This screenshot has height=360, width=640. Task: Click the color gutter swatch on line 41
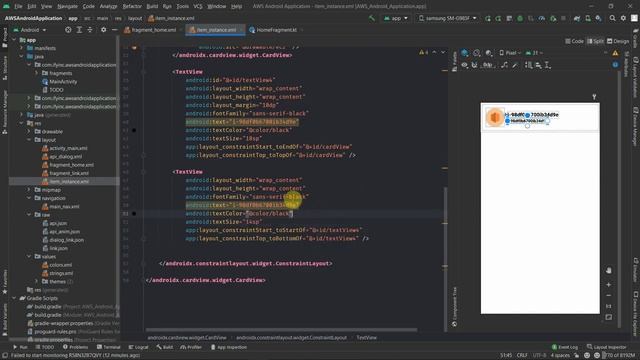pos(134,130)
